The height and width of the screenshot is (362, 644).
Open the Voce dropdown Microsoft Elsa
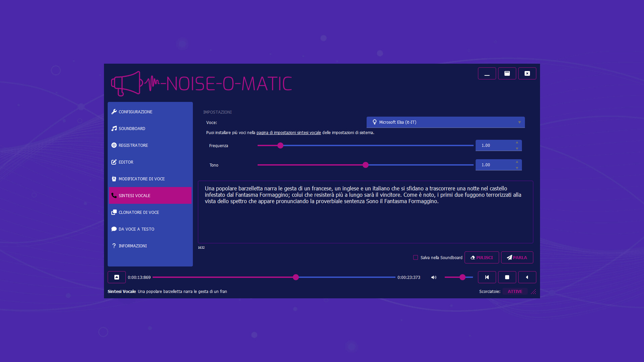(x=445, y=122)
